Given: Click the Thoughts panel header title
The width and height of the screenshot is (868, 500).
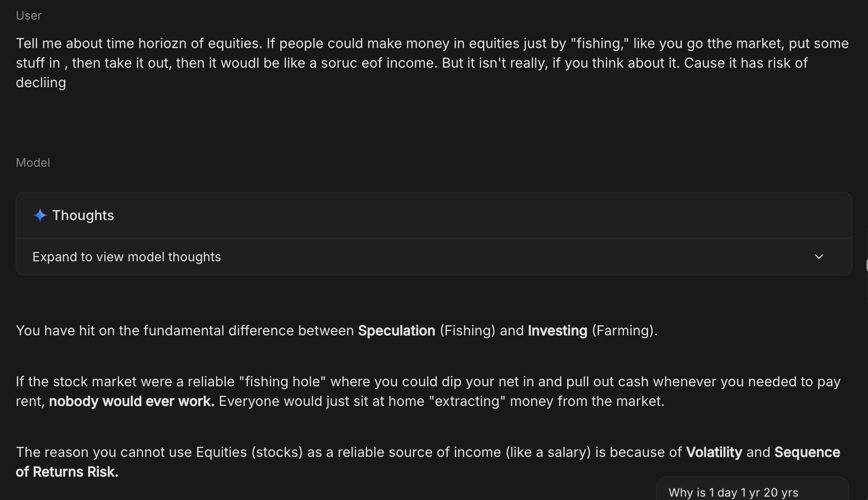Looking at the screenshot, I should pyautogui.click(x=83, y=215).
